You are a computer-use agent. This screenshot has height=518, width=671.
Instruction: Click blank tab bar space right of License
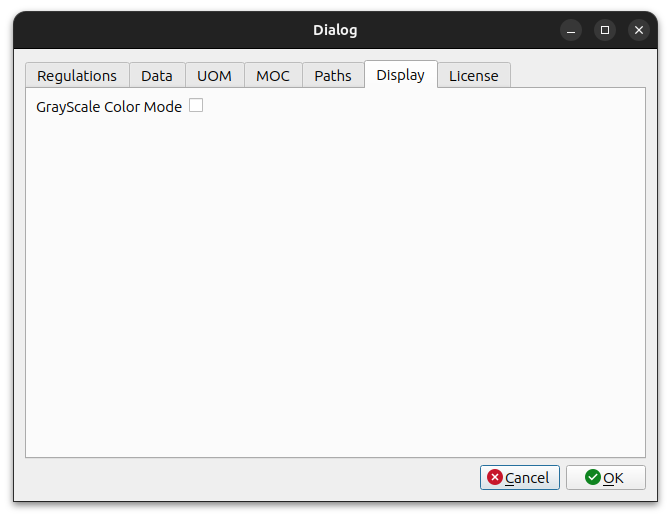point(580,76)
